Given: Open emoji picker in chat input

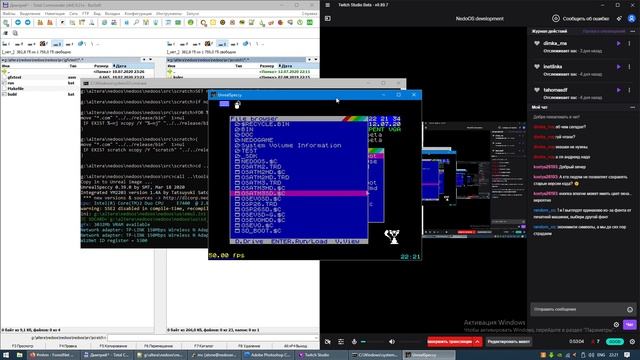Looking at the screenshot, I should click(x=630, y=309).
